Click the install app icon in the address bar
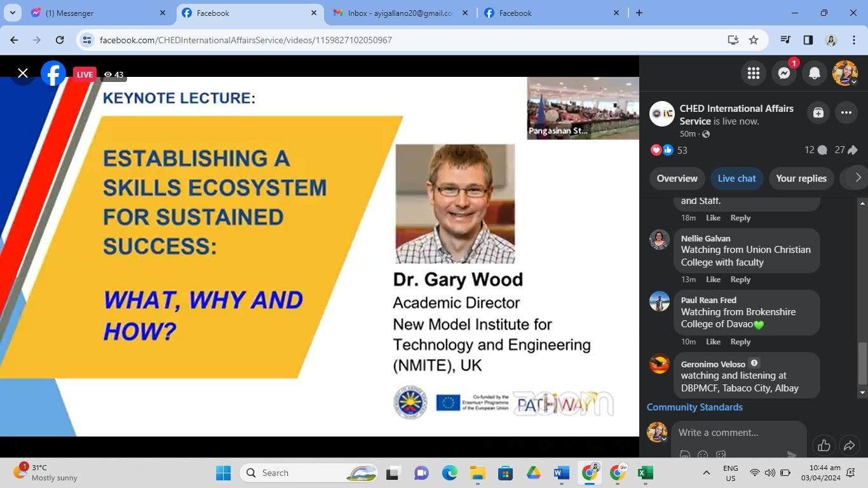The image size is (868, 488). [733, 40]
